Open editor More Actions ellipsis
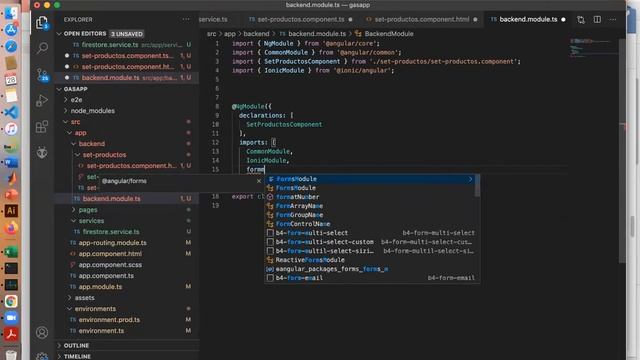Viewport: 640px width, 360px height. tap(613, 20)
